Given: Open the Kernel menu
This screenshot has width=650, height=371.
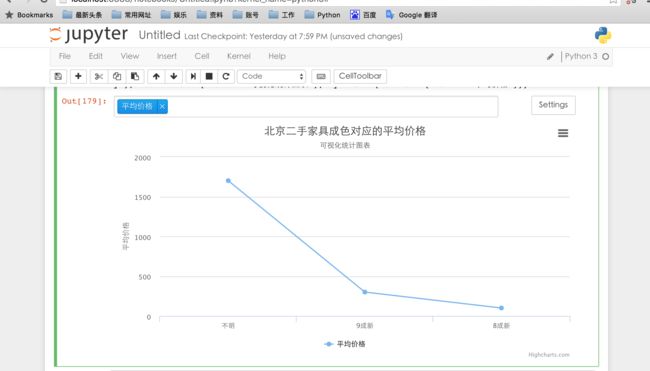Looking at the screenshot, I should (239, 56).
